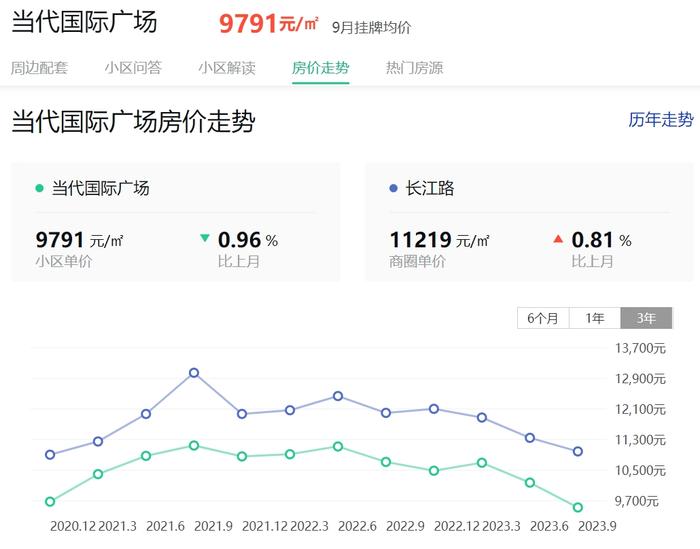Click the green down-triangle 0.96% indicator

coord(205,239)
